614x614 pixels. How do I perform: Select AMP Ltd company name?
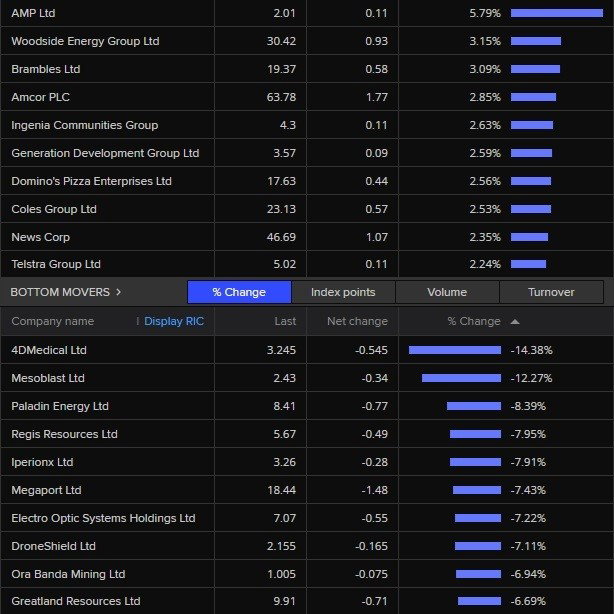(x=33, y=13)
